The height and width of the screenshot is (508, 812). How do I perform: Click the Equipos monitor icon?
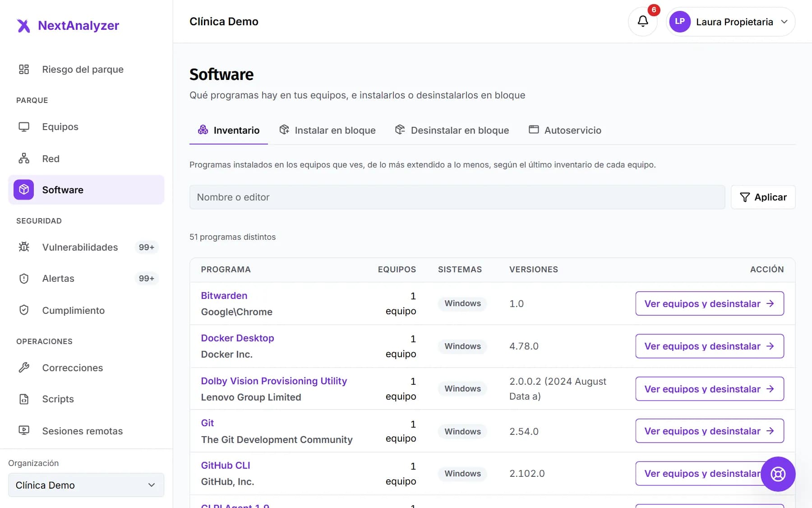(24, 127)
